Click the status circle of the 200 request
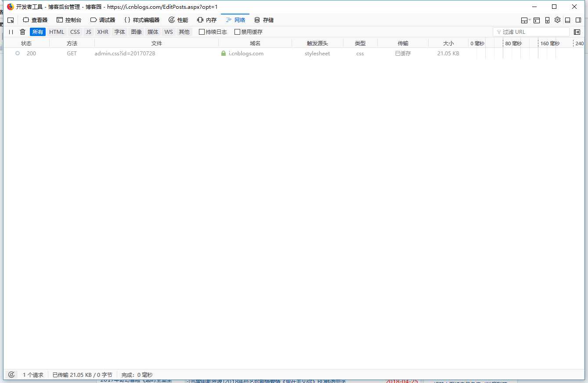The image size is (588, 383). (x=18, y=53)
